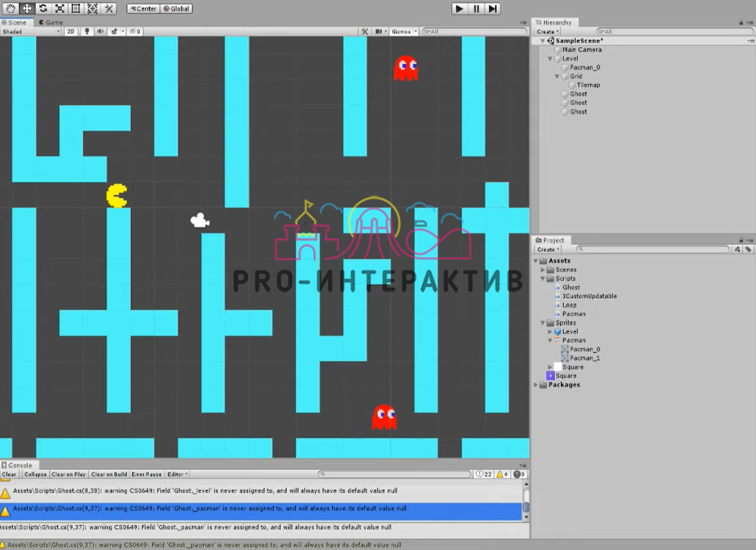Viewport: 756px width, 550px height.
Task: Select the Rotate tool
Action: click(43, 8)
